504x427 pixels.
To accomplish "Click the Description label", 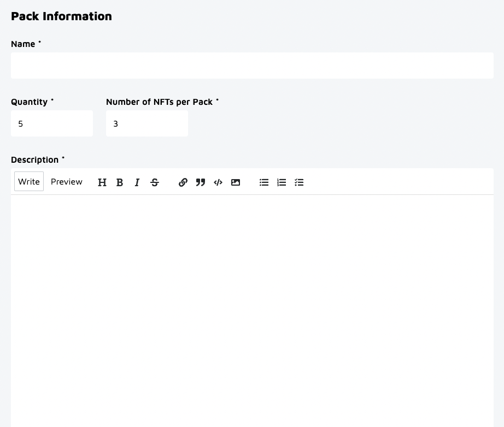I will 35,159.
